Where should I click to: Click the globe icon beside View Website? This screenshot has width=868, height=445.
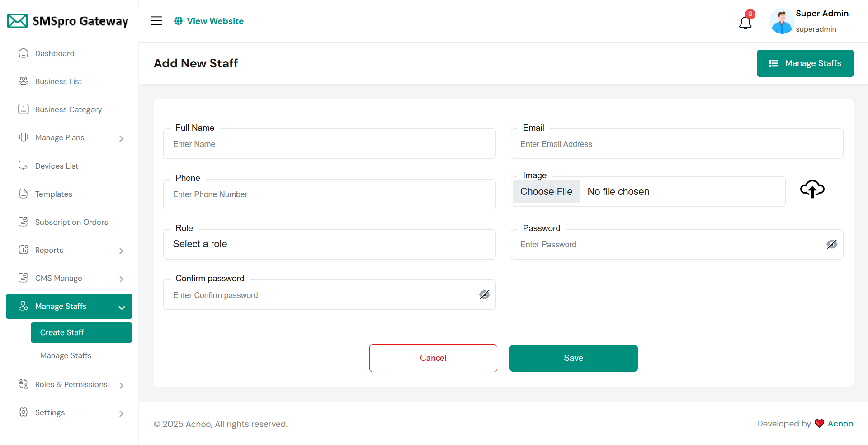point(179,21)
